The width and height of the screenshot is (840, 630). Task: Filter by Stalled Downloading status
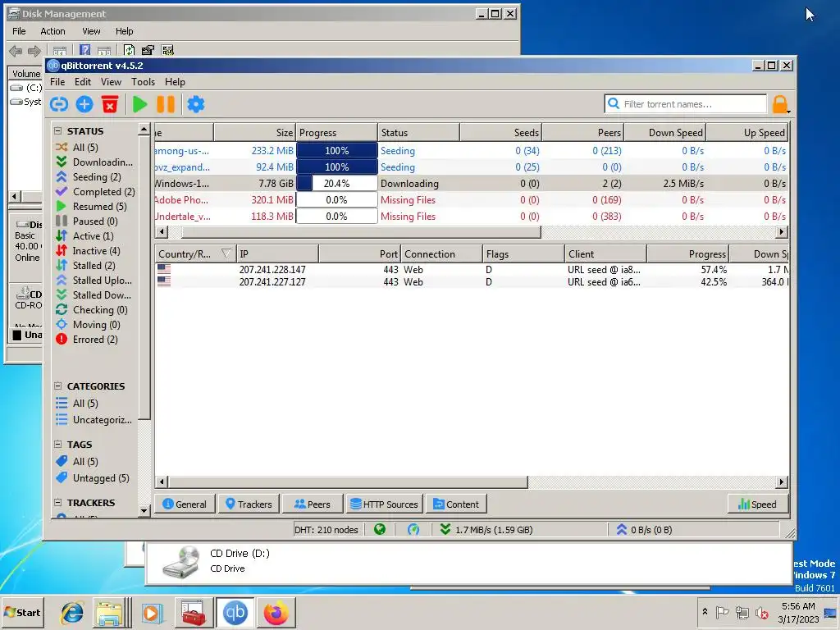[94, 294]
